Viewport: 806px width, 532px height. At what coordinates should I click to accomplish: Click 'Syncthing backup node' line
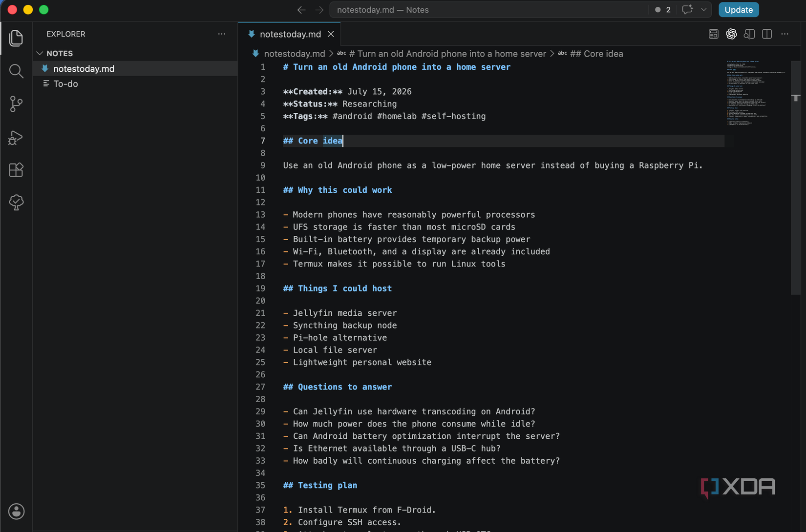[340, 326]
